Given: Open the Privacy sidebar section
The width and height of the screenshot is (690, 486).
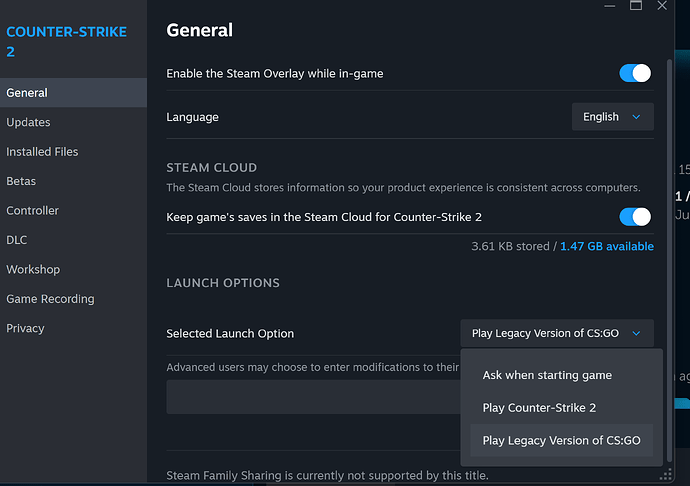Looking at the screenshot, I should 73,328.
